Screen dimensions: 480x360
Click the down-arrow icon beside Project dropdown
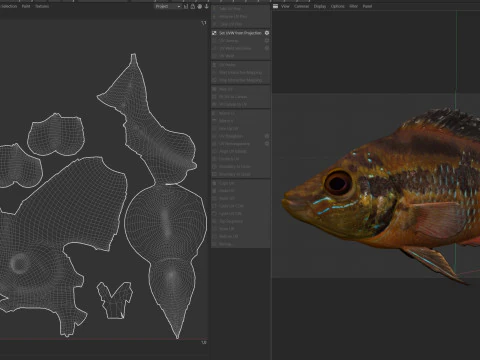[x=206, y=6]
